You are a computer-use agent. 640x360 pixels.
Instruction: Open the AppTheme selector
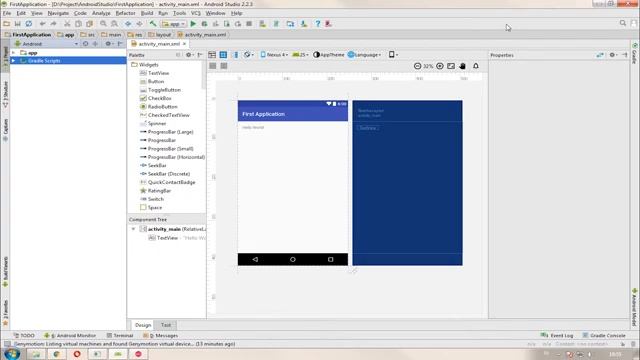[x=329, y=55]
